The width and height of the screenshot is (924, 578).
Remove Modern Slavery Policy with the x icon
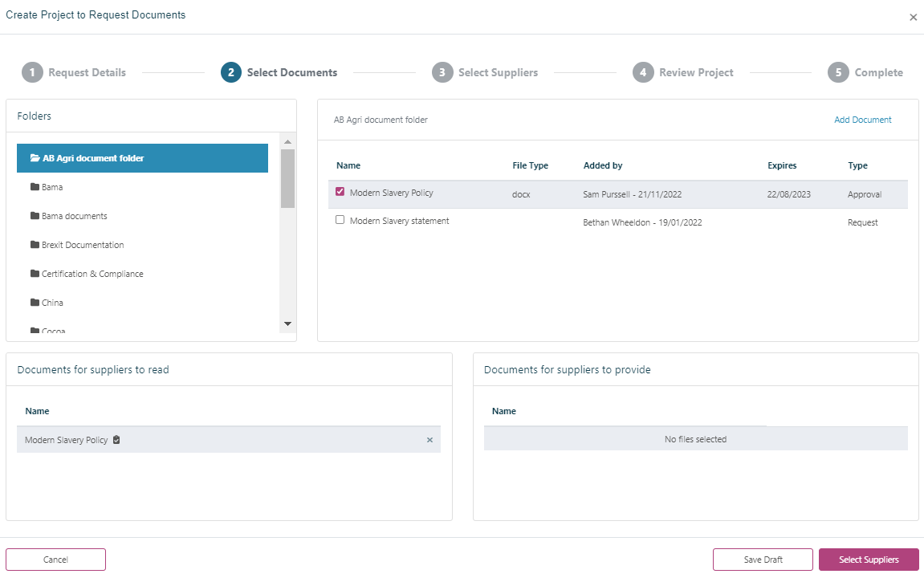(x=429, y=440)
